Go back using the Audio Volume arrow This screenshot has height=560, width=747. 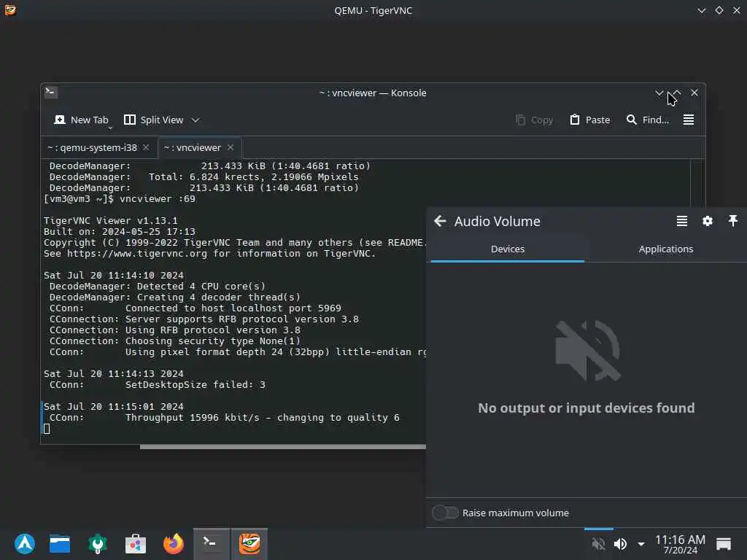[440, 221]
